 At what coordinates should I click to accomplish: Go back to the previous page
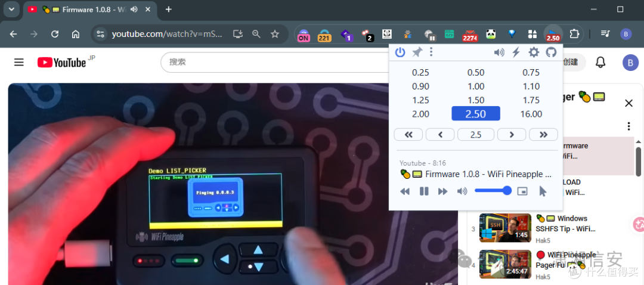click(x=14, y=34)
